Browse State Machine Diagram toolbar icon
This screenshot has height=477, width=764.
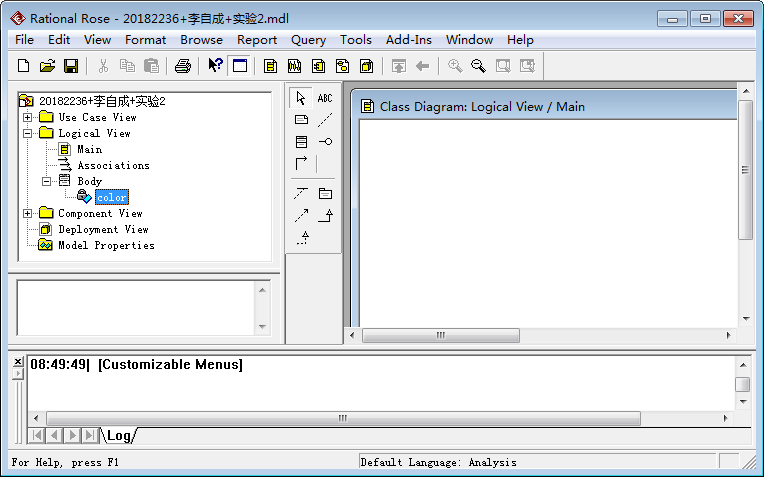(x=343, y=66)
